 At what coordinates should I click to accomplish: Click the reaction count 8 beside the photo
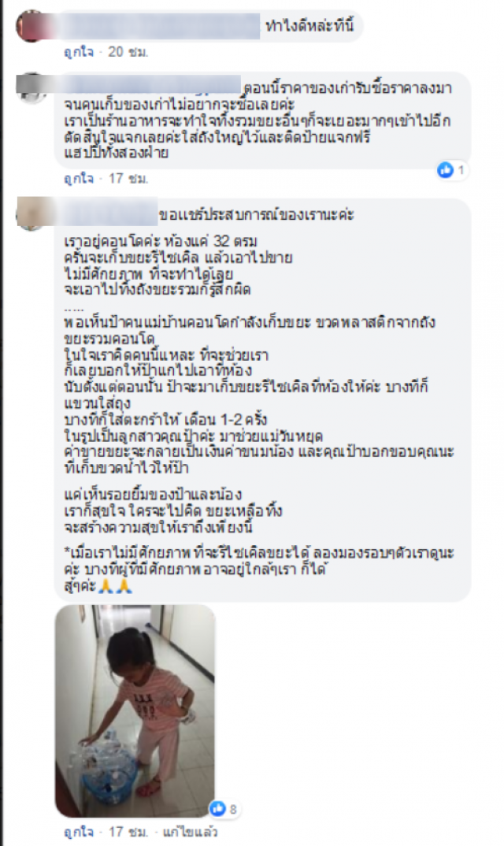(x=233, y=809)
